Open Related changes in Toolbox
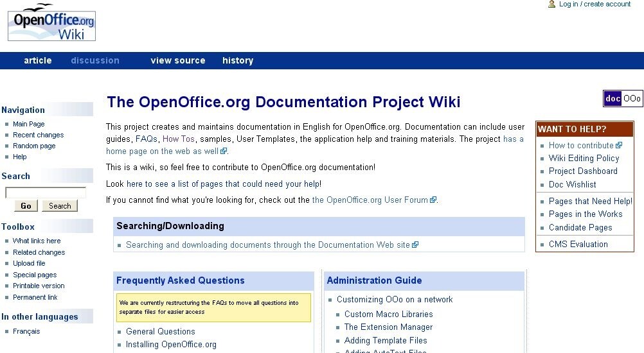The width and height of the screenshot is (644, 353). point(39,252)
